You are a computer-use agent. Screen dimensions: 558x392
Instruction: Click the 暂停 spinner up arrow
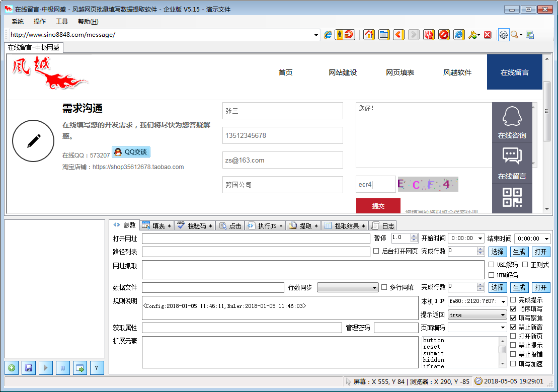(x=414, y=236)
